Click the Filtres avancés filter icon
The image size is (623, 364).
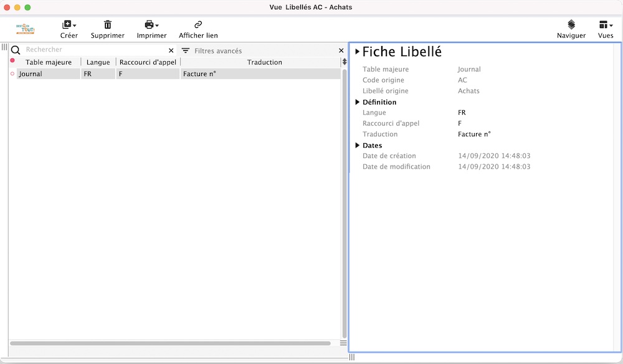(x=186, y=50)
